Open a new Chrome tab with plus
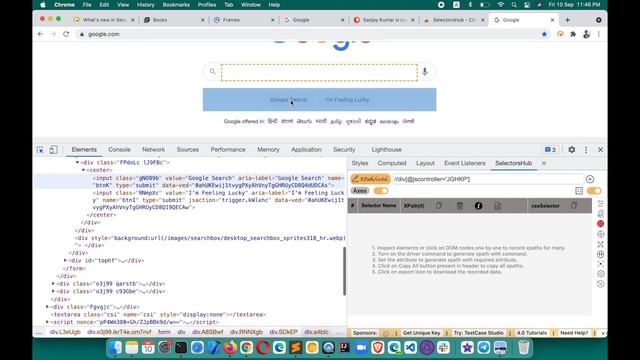 [x=567, y=20]
